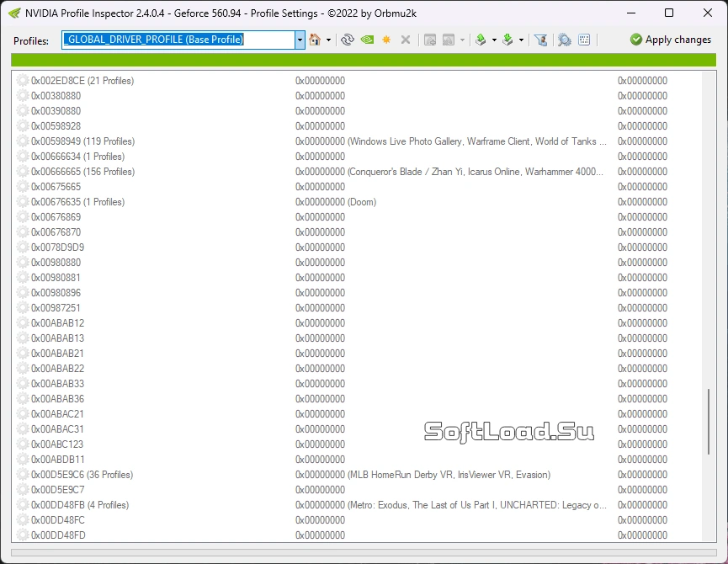Click gear icon of row 0x00D5E9C6
The image size is (728, 564).
[x=23, y=475]
